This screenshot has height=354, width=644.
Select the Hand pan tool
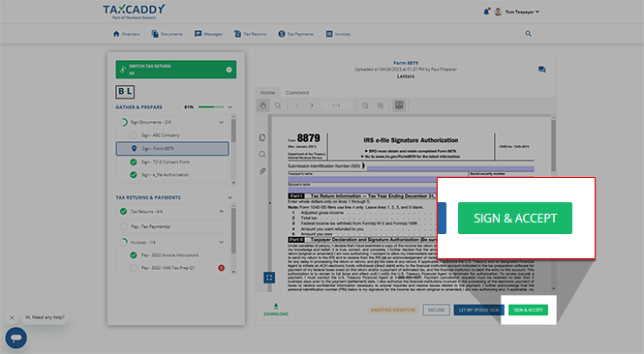[262, 105]
